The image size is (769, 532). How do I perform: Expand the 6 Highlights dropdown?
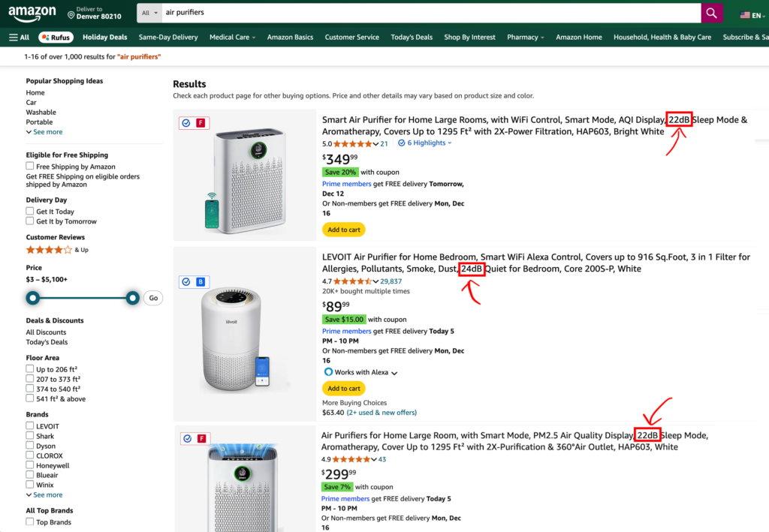(x=425, y=143)
